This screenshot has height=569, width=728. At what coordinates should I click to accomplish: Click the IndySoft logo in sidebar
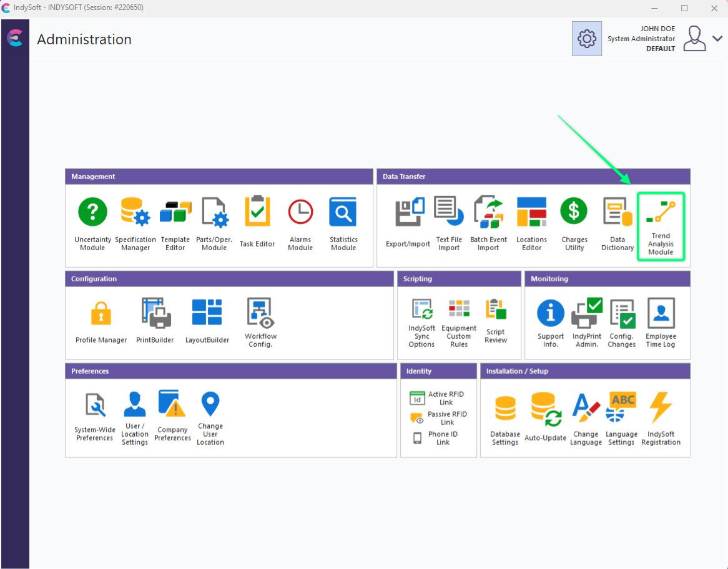click(x=14, y=38)
